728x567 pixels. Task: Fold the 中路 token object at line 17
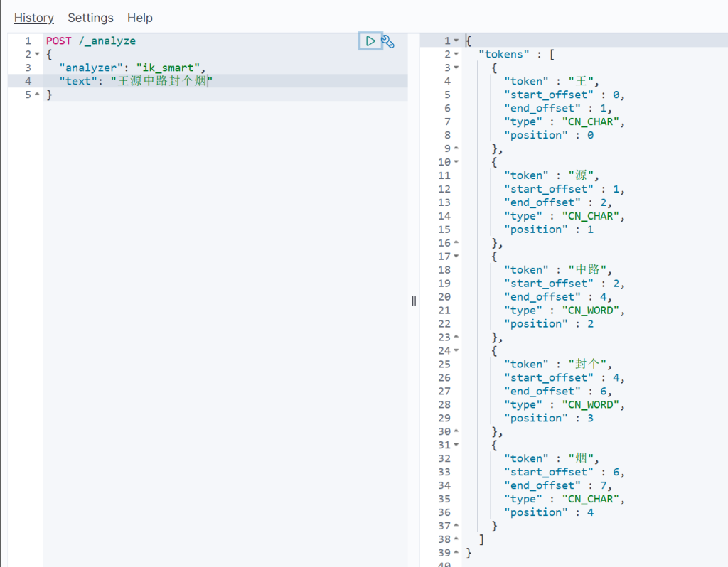[456, 256]
